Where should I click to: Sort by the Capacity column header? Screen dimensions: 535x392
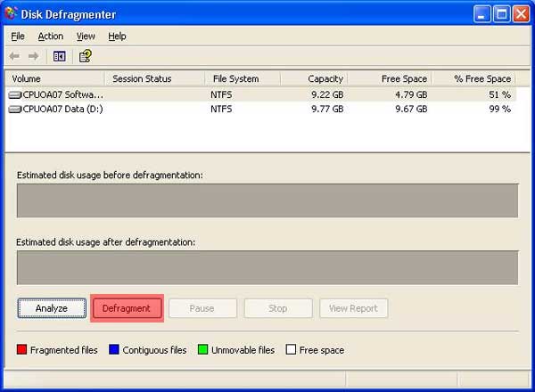(x=314, y=78)
